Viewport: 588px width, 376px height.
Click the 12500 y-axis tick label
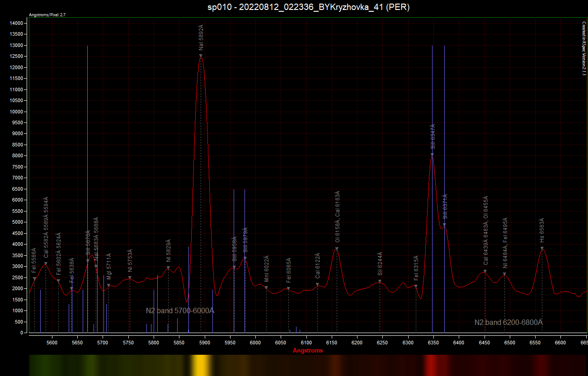click(17, 56)
